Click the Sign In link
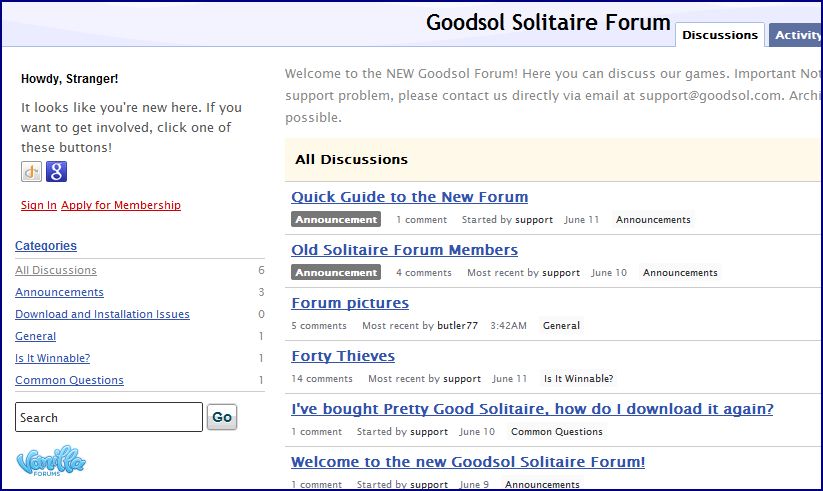 [x=39, y=205]
